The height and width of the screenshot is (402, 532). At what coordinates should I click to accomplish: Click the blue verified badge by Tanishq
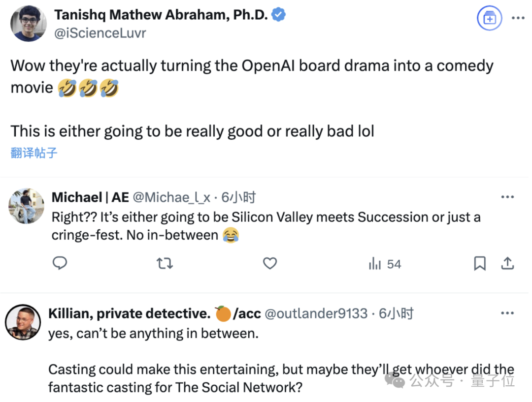[x=279, y=15]
